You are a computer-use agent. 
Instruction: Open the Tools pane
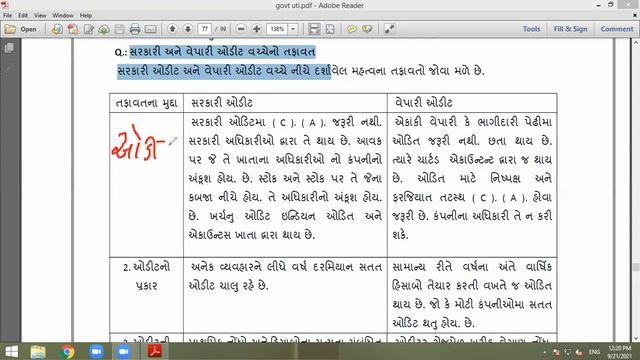[x=531, y=29]
